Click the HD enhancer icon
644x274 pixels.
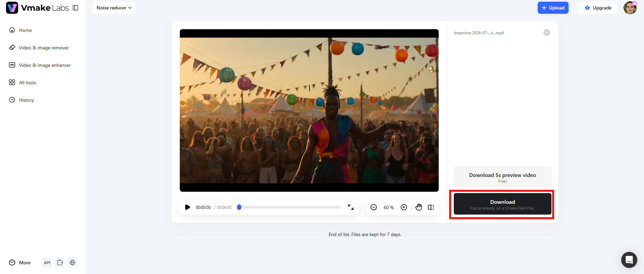tap(12, 65)
